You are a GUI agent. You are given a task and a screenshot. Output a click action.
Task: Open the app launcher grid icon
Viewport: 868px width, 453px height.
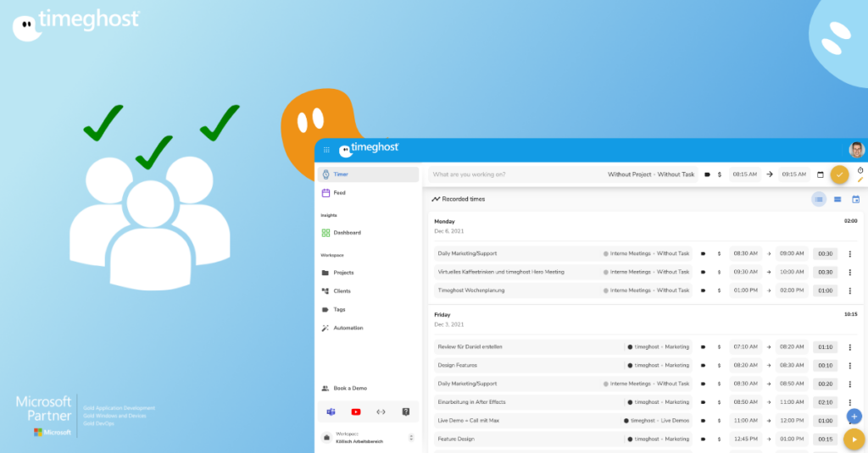(326, 150)
